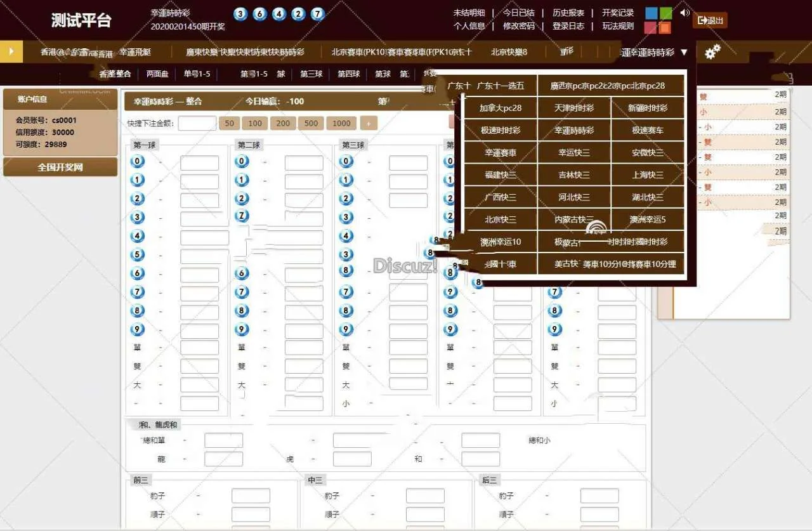Click drawn number ball 7 in the header
This screenshot has height=531, width=812.
pos(318,14)
